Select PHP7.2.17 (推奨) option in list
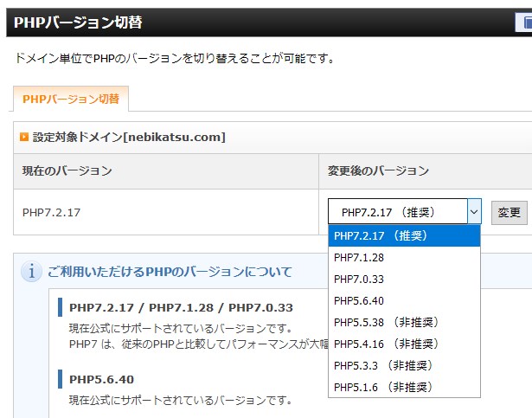532x418 pixels. (x=404, y=235)
